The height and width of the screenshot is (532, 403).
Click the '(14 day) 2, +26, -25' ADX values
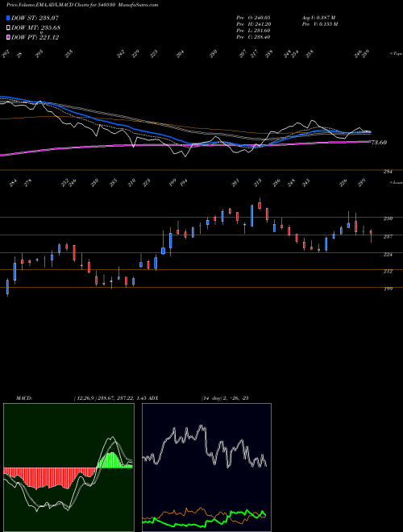[x=225, y=398]
